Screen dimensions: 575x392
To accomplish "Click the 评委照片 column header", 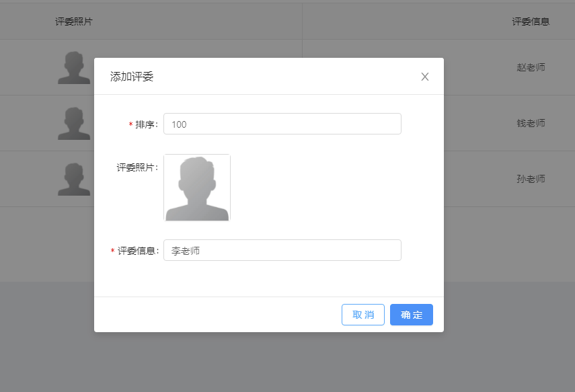I will click(74, 22).
